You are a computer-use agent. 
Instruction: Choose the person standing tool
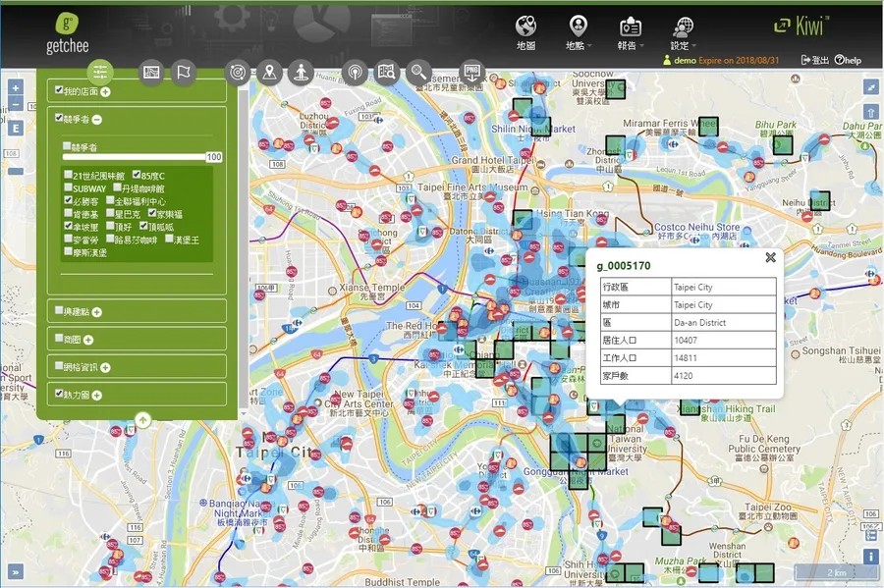pyautogui.click(x=302, y=72)
